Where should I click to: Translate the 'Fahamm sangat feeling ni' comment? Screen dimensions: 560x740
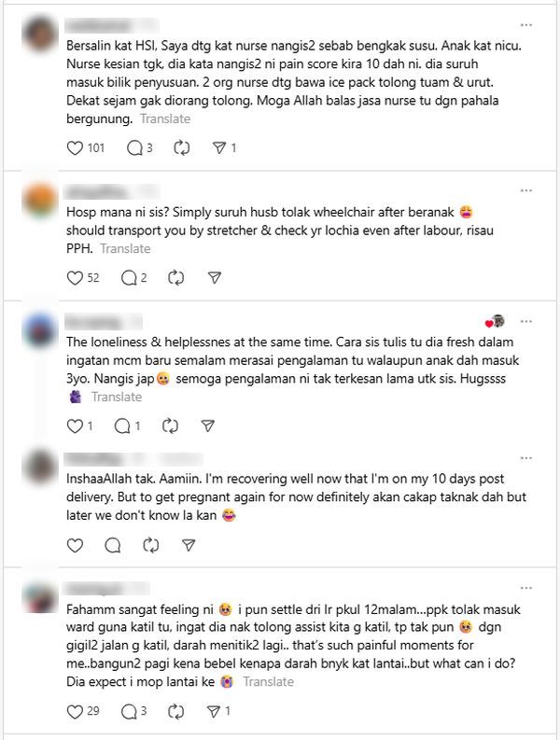(269, 682)
